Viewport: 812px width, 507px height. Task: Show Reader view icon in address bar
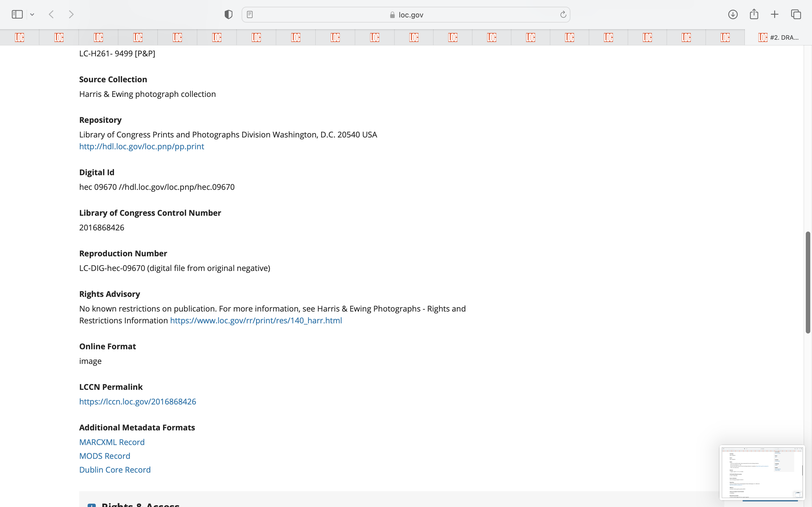[x=250, y=14]
